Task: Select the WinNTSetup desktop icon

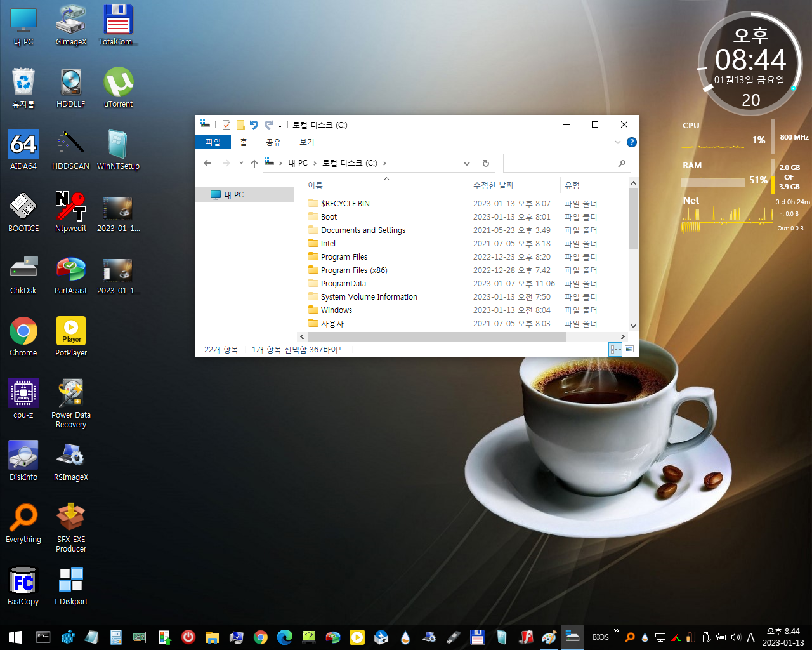Action: (x=118, y=150)
